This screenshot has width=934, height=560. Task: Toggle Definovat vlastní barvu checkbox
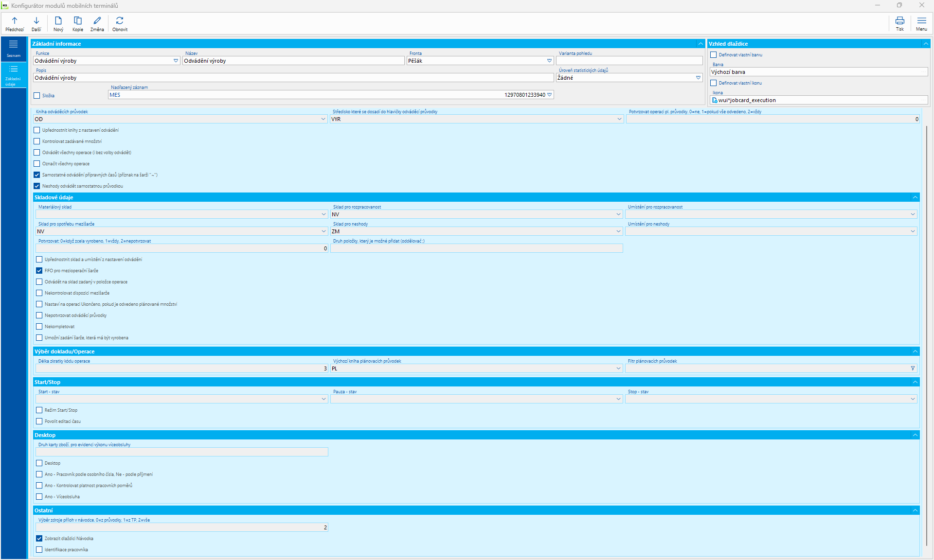tap(714, 55)
